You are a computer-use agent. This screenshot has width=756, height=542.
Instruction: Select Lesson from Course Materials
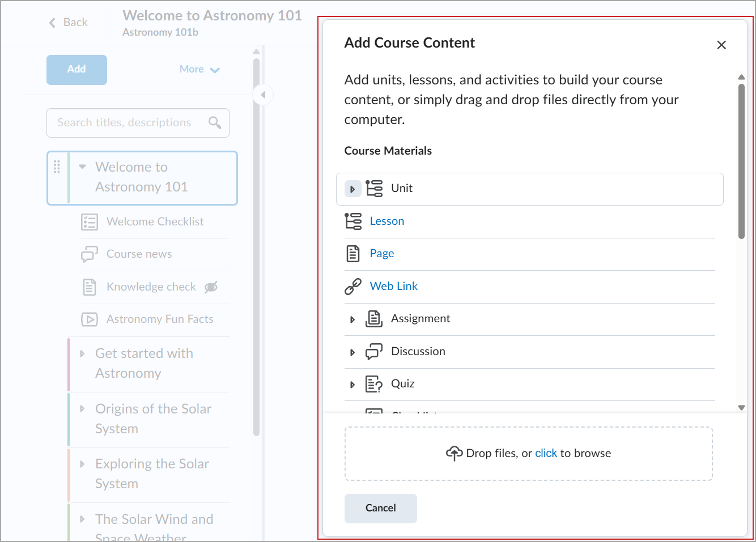[x=387, y=221]
